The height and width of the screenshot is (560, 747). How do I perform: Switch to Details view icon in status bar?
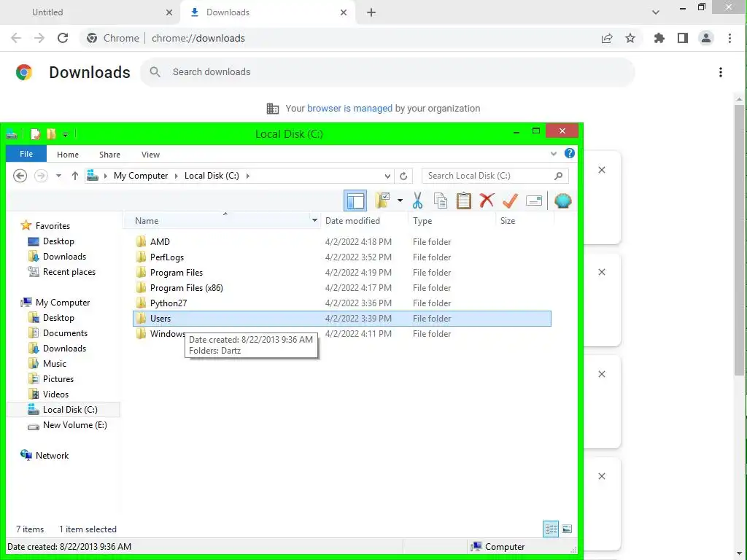(x=551, y=529)
